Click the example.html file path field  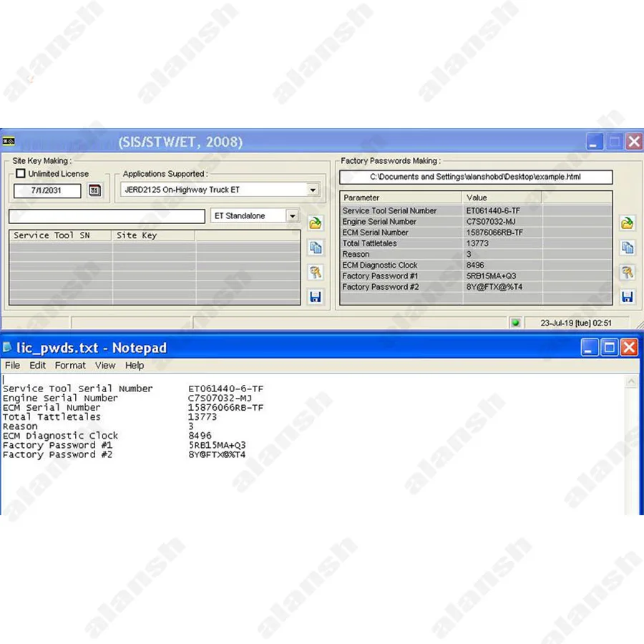pos(476,177)
